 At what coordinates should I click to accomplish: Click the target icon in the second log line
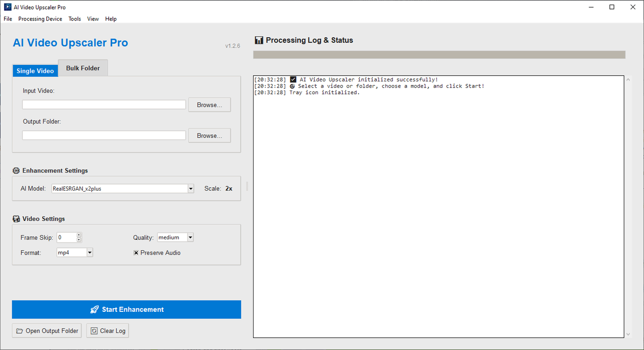(x=292, y=86)
